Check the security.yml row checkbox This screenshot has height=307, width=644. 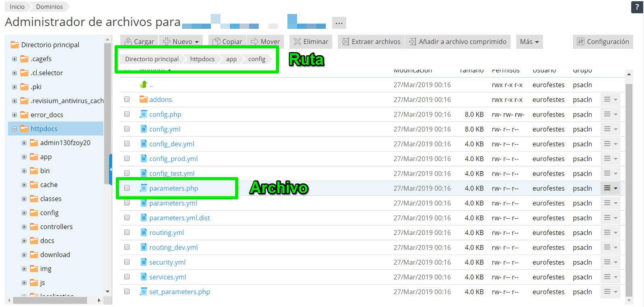[x=127, y=262]
